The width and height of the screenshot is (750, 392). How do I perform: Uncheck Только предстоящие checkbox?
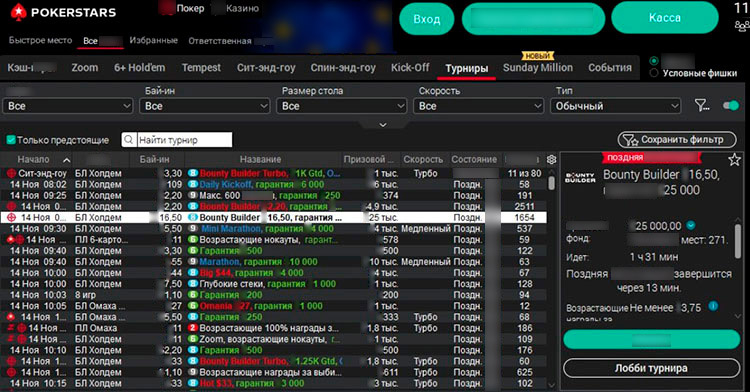tap(11, 140)
